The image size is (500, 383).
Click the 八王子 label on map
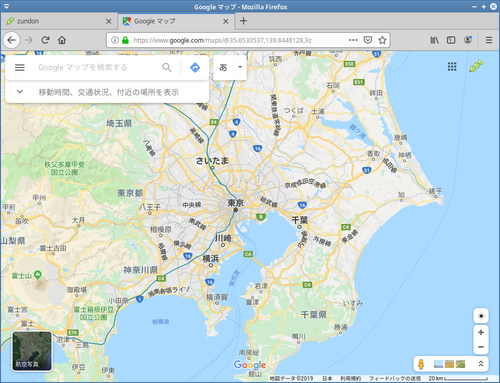[x=150, y=207]
